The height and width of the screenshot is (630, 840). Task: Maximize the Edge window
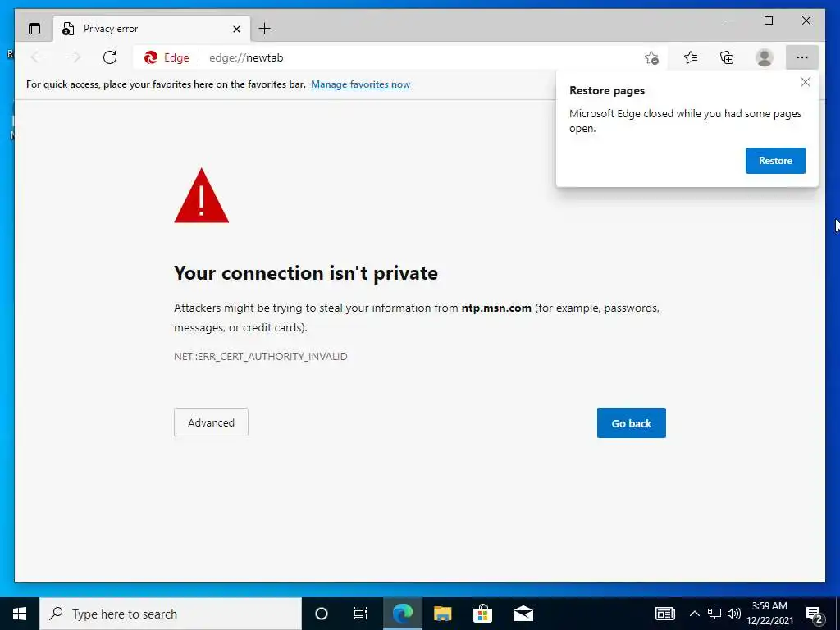[x=768, y=21]
